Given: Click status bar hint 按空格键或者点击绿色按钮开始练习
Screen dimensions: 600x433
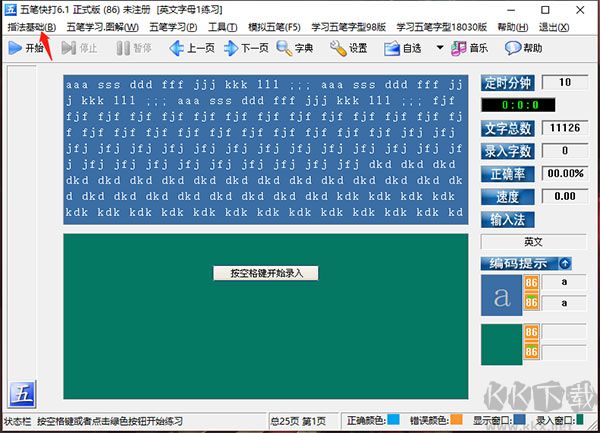Looking at the screenshot, I should (x=110, y=421).
